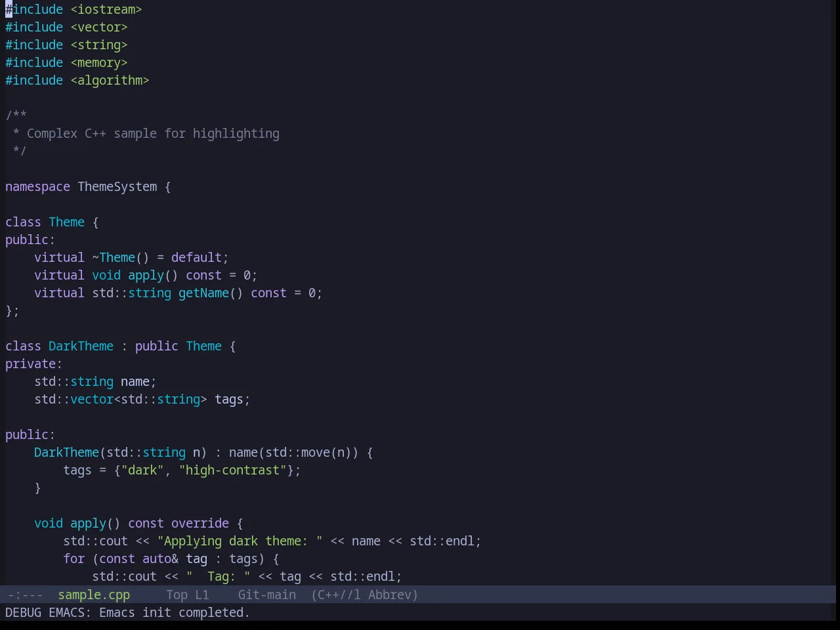Place cursor on '#include <iostream>' line
This screenshot has height=630, width=840.
click(73, 9)
